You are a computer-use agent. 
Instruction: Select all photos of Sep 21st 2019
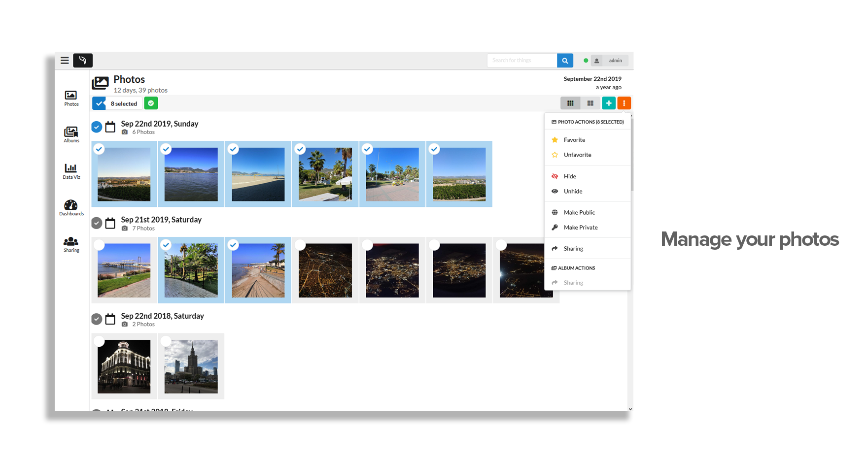[x=97, y=223]
